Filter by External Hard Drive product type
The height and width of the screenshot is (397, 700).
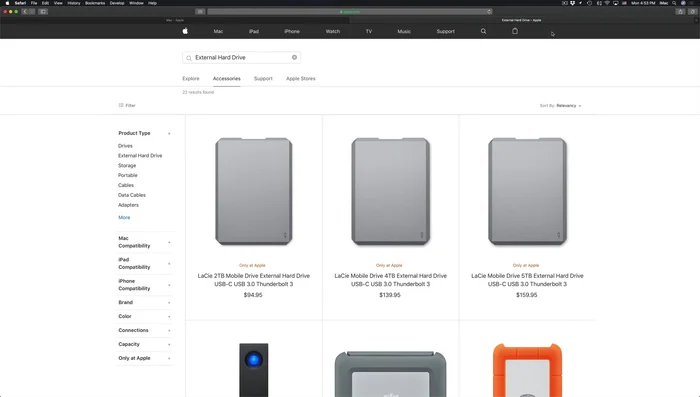[x=140, y=156]
